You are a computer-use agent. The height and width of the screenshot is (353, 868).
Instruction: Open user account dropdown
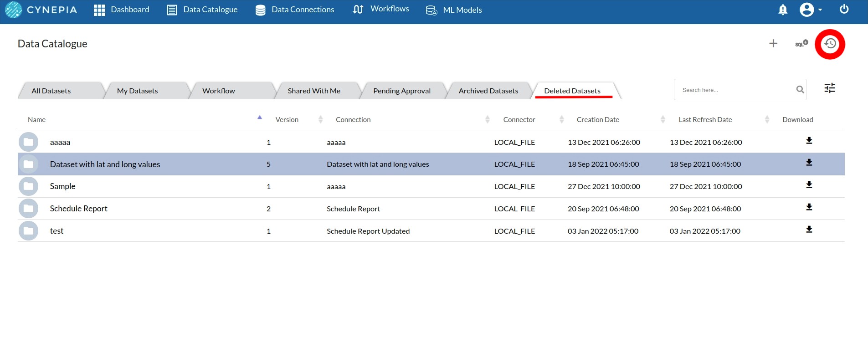click(811, 10)
